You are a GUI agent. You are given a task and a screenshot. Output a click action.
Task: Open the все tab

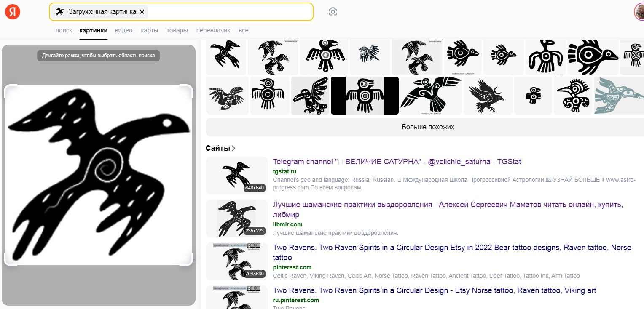(x=244, y=30)
